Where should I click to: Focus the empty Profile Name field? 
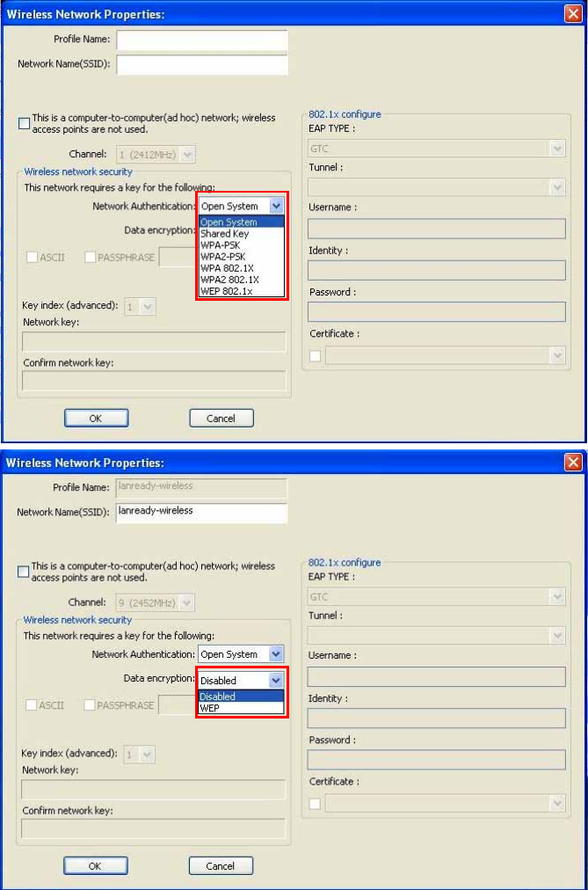(x=202, y=40)
